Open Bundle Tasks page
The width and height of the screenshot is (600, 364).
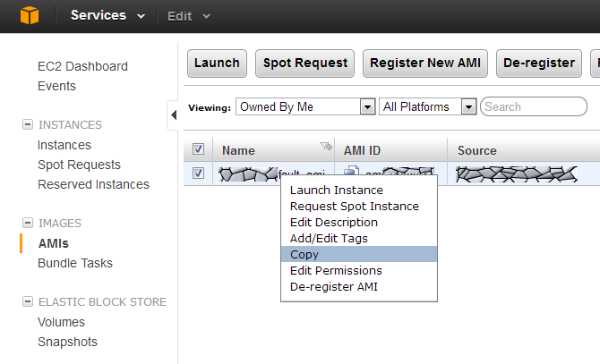tap(75, 263)
